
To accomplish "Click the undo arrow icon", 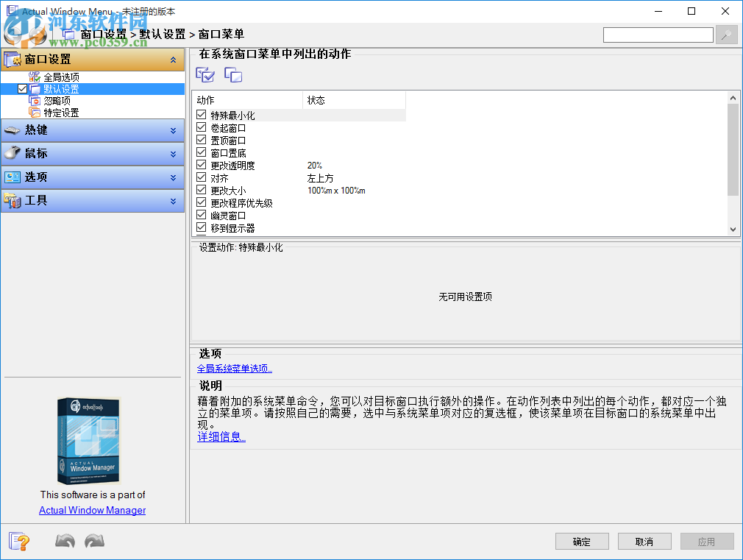I will 64,541.
